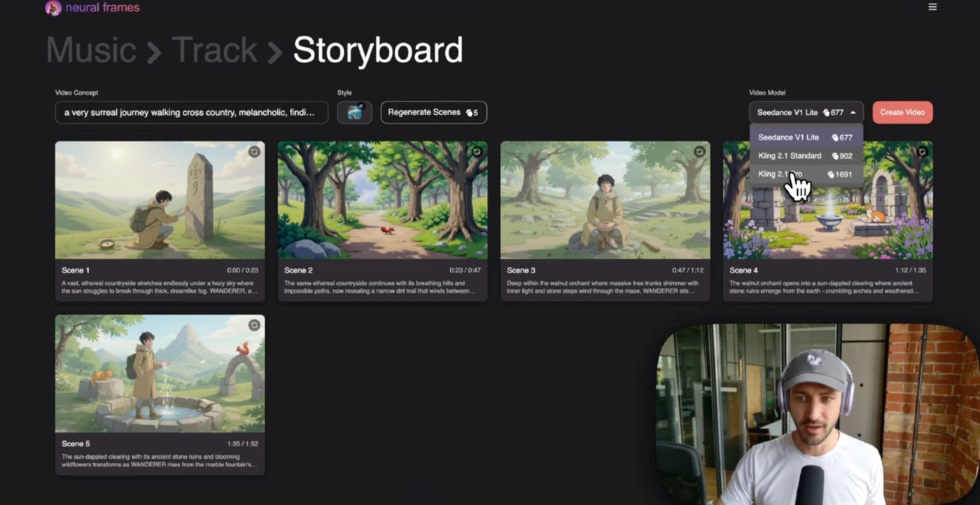Go back to Music breadcrumb
This screenshot has height=505, width=980.
click(x=91, y=50)
